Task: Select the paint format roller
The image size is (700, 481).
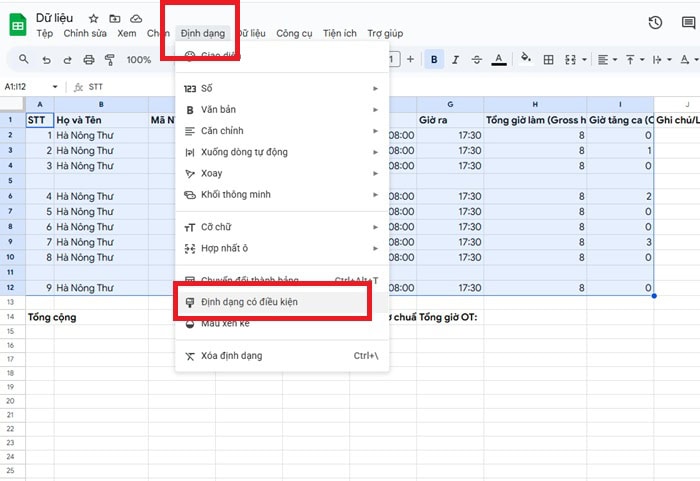Action: [x=112, y=60]
